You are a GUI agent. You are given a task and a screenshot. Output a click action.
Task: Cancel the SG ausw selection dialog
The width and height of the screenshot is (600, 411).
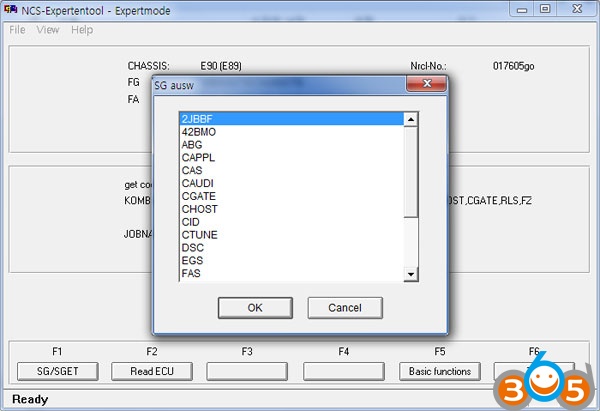click(345, 307)
